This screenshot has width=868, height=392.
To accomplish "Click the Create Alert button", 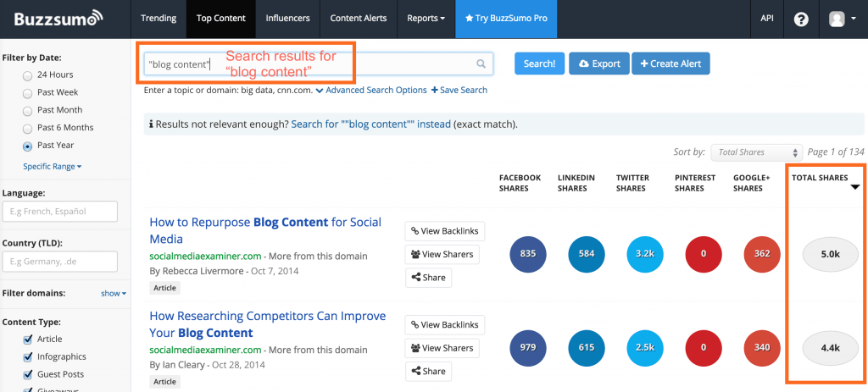I will coord(670,63).
